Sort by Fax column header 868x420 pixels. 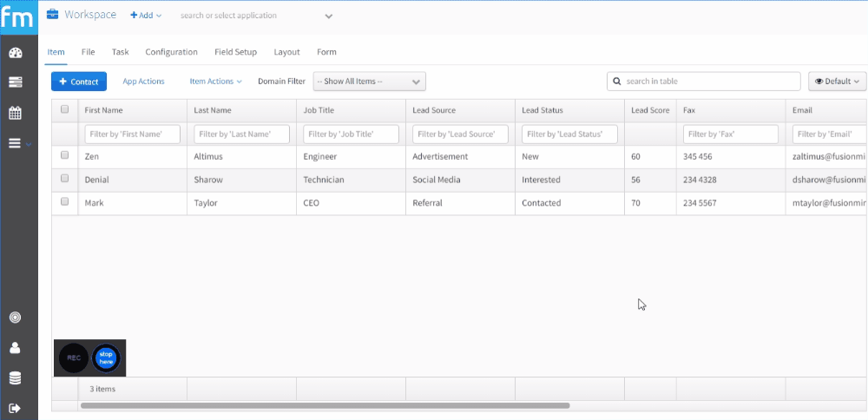(731, 110)
